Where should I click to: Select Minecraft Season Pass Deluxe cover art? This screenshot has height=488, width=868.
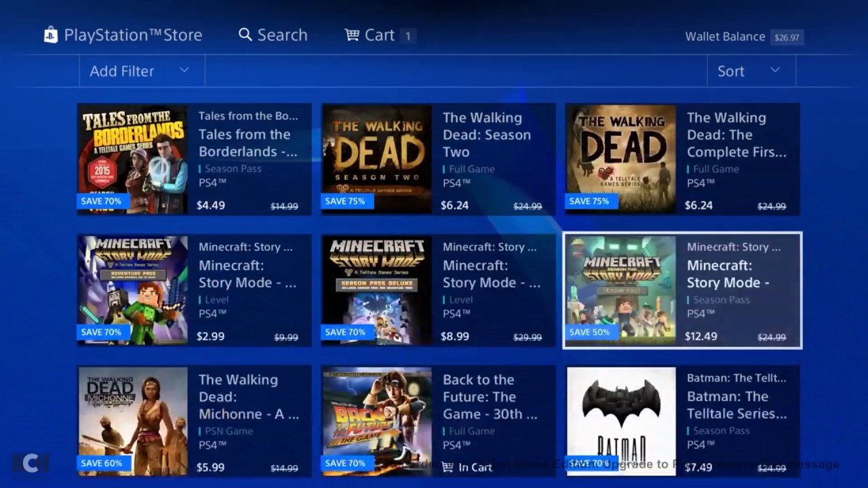[377, 290]
